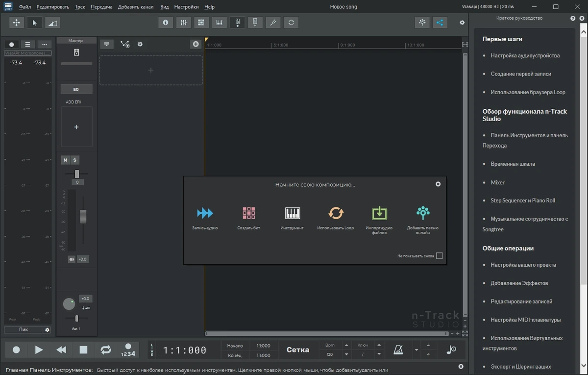Toggle the stereo/mono button beside +0.0
The height and width of the screenshot is (375, 588).
point(72,259)
